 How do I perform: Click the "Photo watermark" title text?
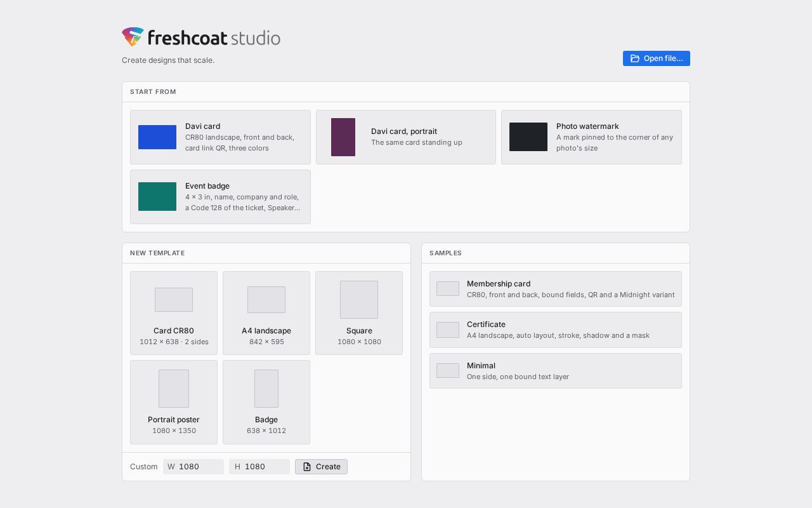coord(587,126)
